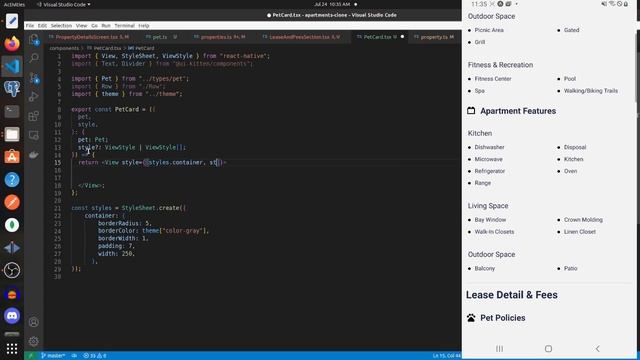
Task: Open the date and time clock menu
Action: click(333, 4)
